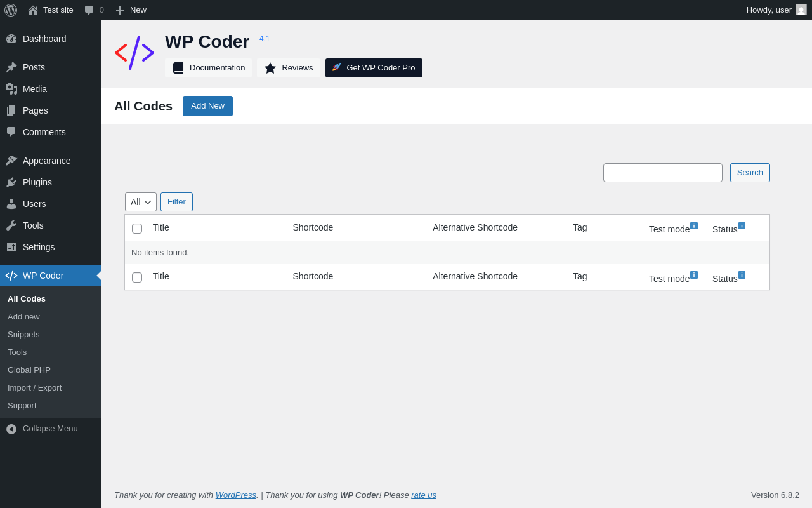This screenshot has width=812, height=508.
Task: Focus the search codes input field
Action: coord(663,173)
